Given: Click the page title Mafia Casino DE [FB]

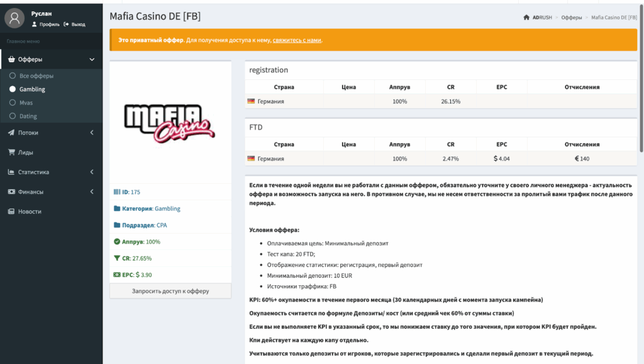Looking at the screenshot, I should 155,16.
